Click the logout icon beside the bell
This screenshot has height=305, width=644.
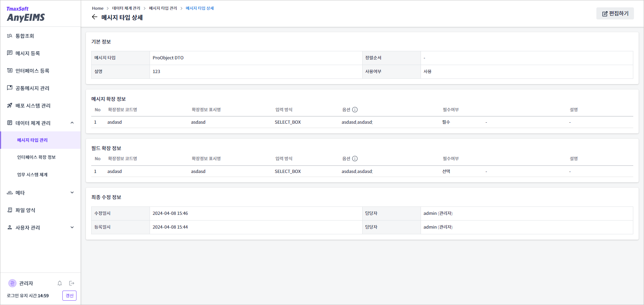click(x=72, y=283)
